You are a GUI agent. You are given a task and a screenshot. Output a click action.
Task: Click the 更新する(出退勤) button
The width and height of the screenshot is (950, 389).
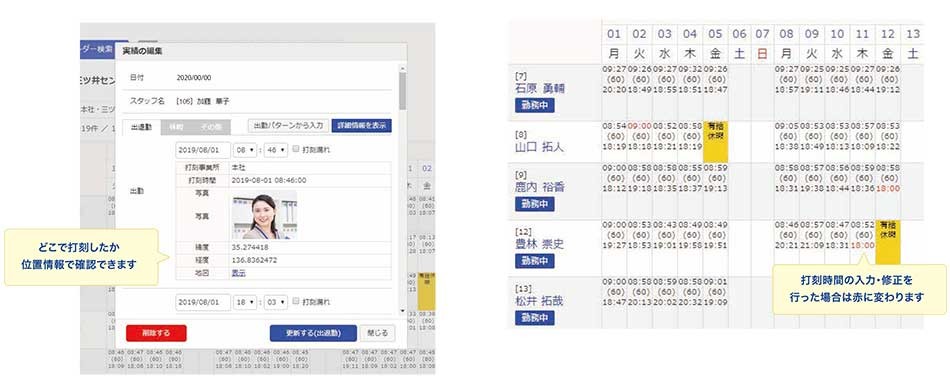(313, 333)
